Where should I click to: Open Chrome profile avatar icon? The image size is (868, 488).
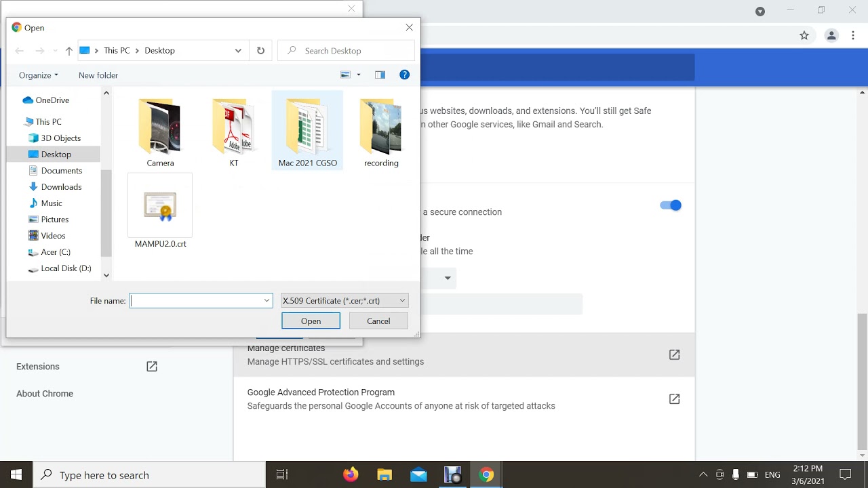[x=831, y=35]
